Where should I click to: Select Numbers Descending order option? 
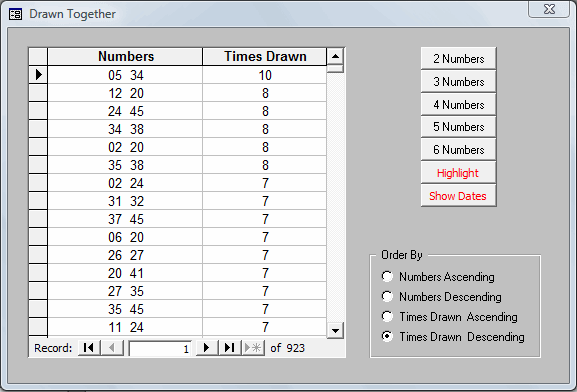(x=387, y=297)
